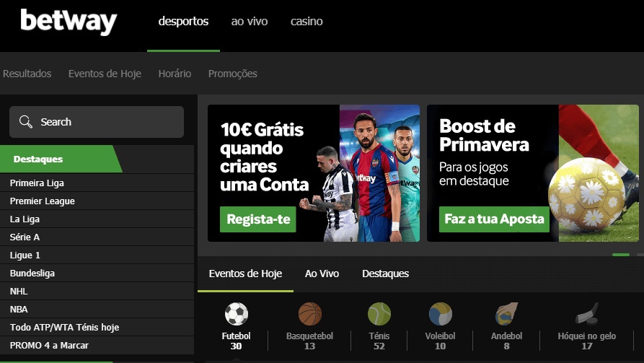The height and width of the screenshot is (363, 644).
Task: Open the Boost de Primavera banner
Action: point(533,173)
